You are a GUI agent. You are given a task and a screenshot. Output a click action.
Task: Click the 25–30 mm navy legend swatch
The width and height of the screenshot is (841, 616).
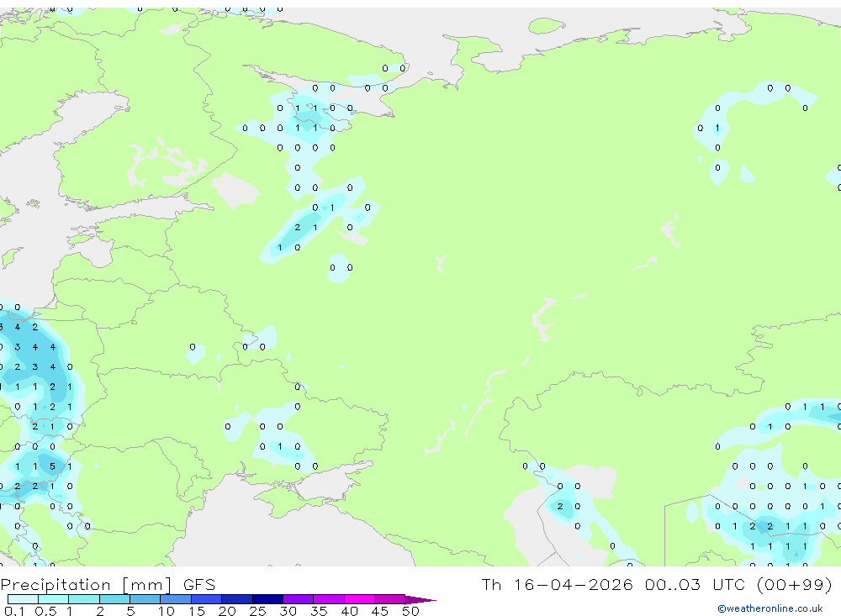pos(267,599)
